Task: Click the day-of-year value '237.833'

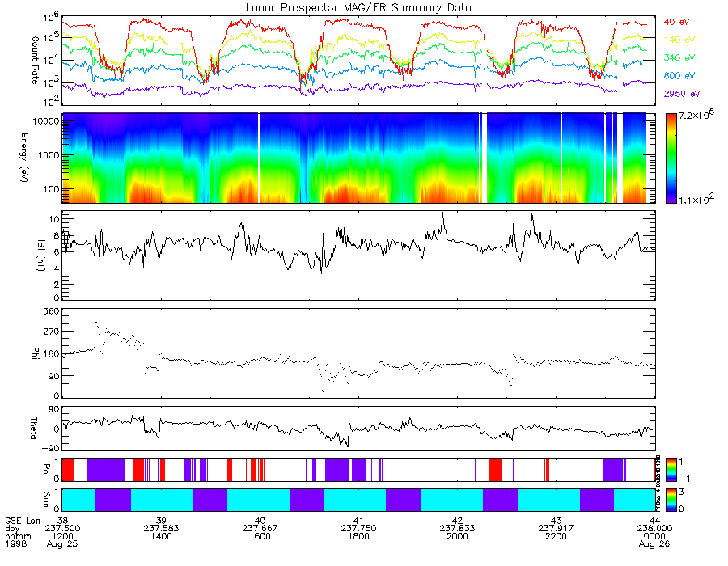Action: (457, 529)
